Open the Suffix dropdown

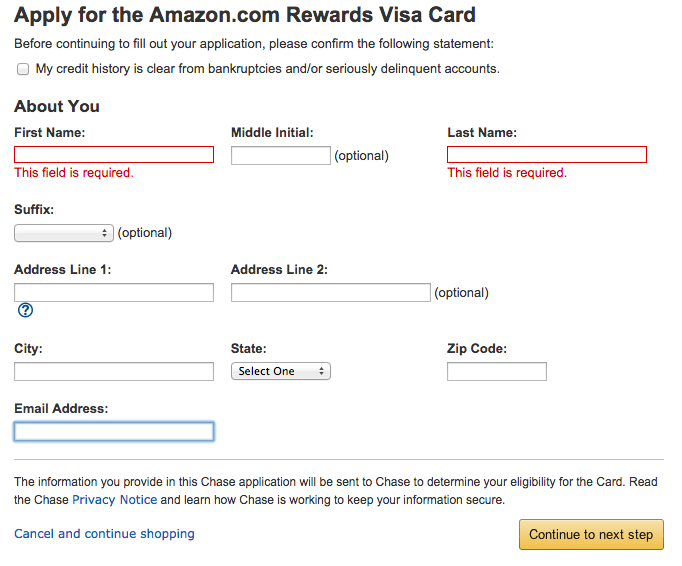[x=64, y=233]
